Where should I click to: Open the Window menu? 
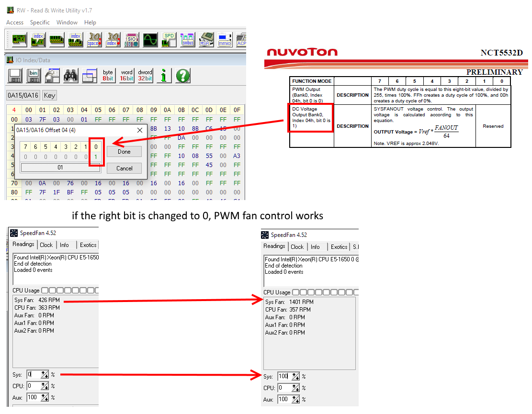point(67,22)
